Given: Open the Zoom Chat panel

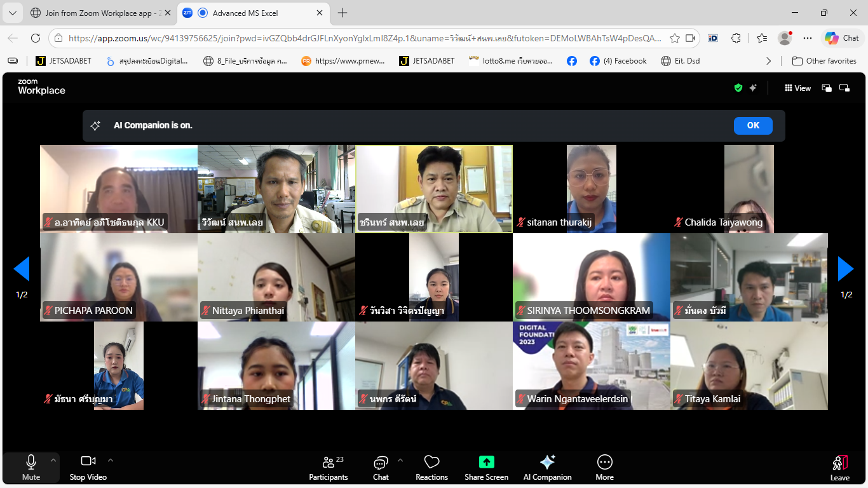Looking at the screenshot, I should pos(381,468).
